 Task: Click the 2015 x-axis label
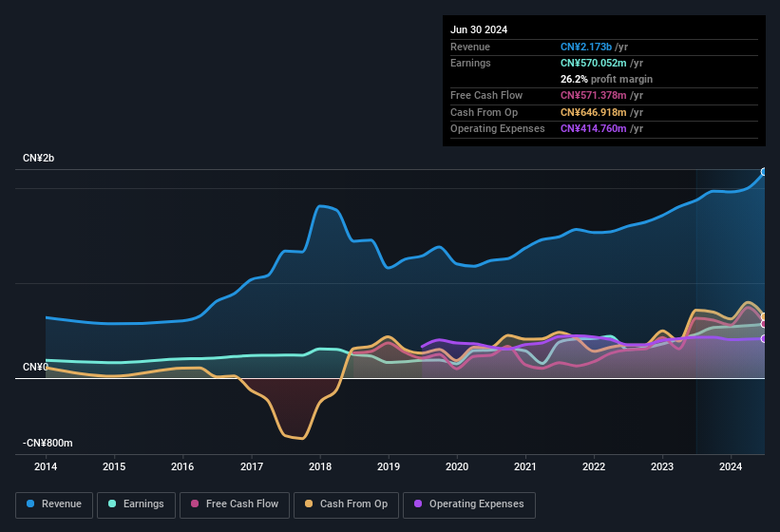[x=114, y=466]
